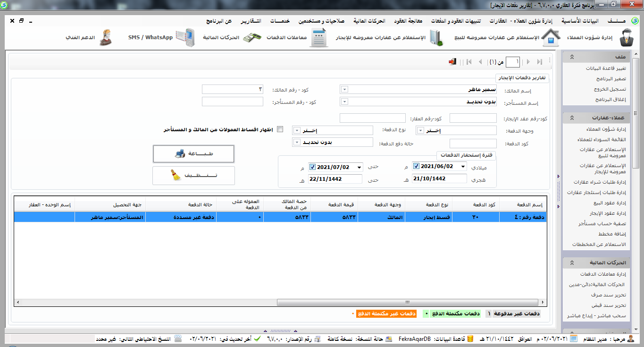Click the تنظيف clear button
644x347 pixels.
pyautogui.click(x=193, y=176)
